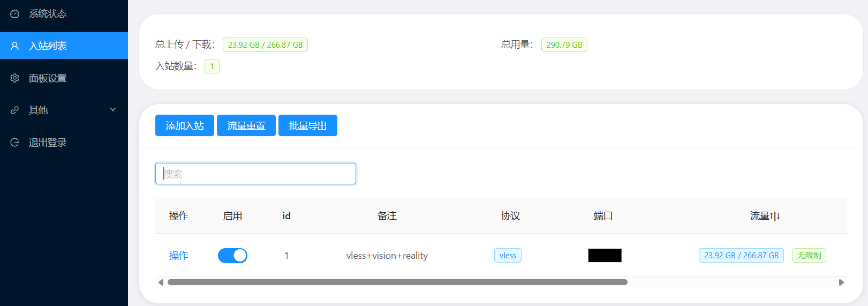Click the 系统状态 dashboard icon
This screenshot has height=306, width=868.
tap(15, 14)
